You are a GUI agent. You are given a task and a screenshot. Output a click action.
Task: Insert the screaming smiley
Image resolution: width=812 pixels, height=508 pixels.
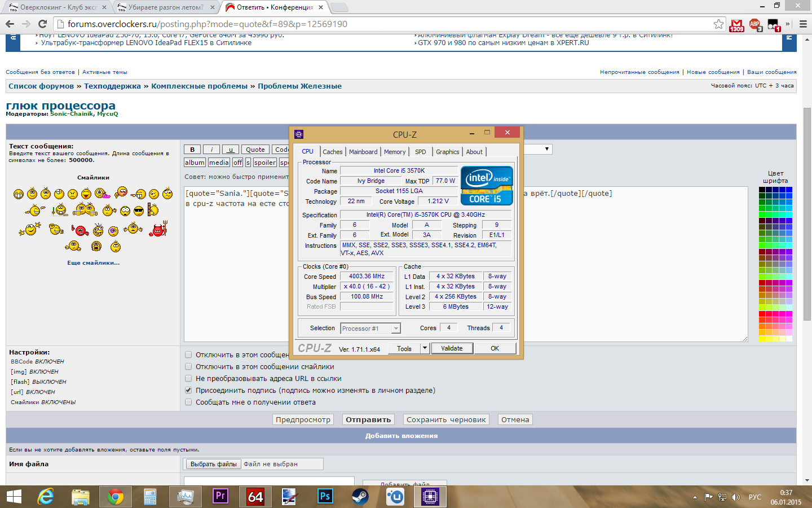pyautogui.click(x=96, y=246)
